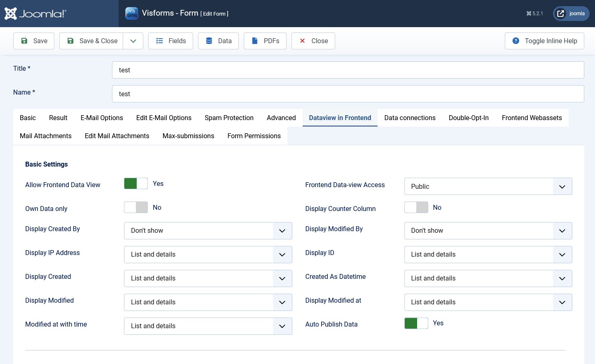Screen dimensions: 595x364
Task: Click the red Close X icon
Action: (302, 41)
